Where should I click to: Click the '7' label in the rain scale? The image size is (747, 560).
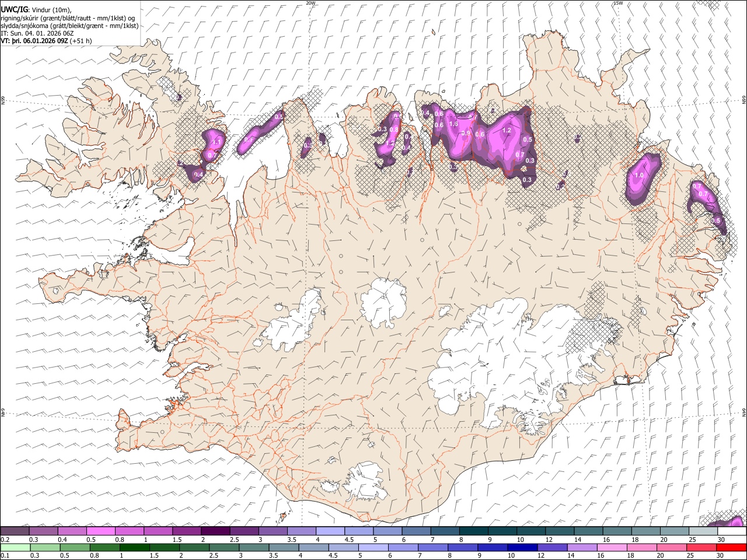[x=421, y=555]
